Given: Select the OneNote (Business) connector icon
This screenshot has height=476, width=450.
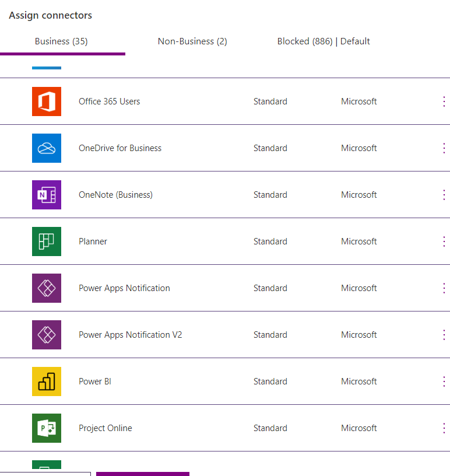Looking at the screenshot, I should click(x=47, y=194).
